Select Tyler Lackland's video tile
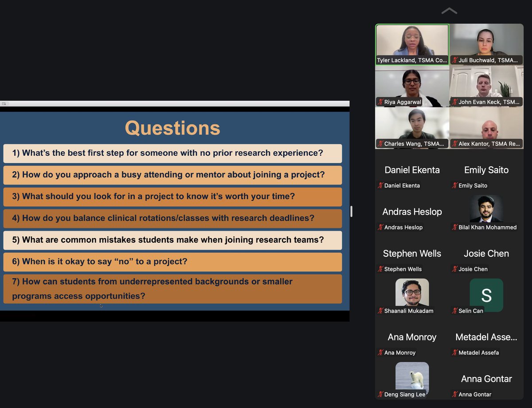Screen dimensions: 532x408 click(x=412, y=44)
